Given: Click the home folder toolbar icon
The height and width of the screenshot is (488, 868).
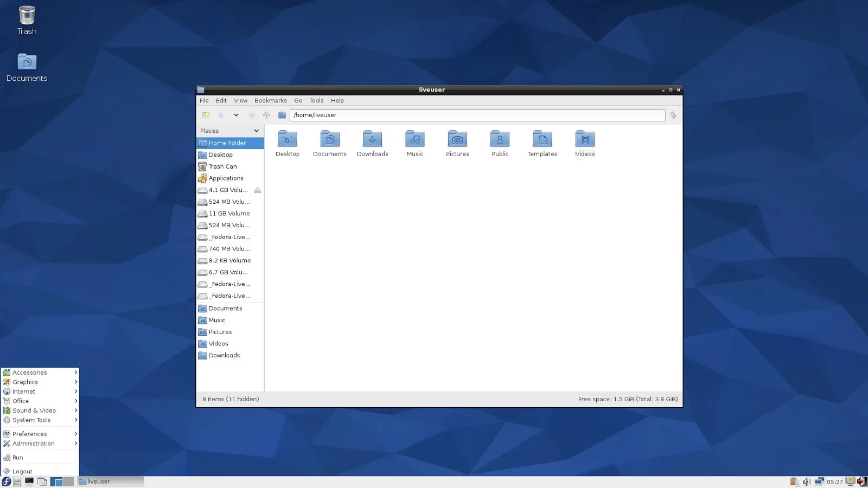Looking at the screenshot, I should point(282,115).
